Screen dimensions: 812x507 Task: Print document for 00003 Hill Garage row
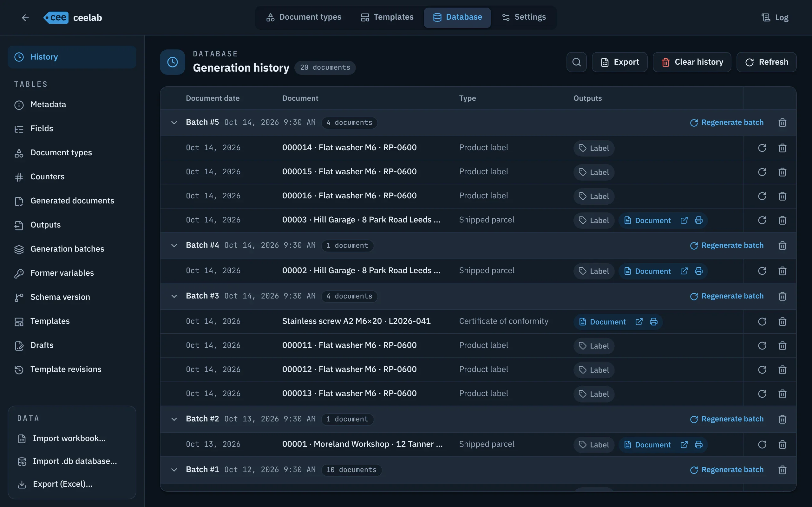698,220
